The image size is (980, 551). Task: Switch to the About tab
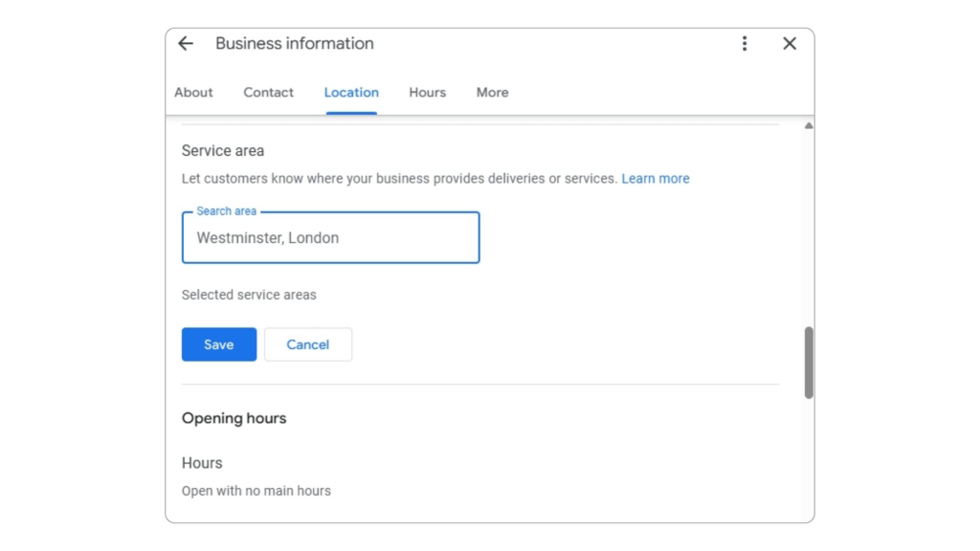click(193, 93)
